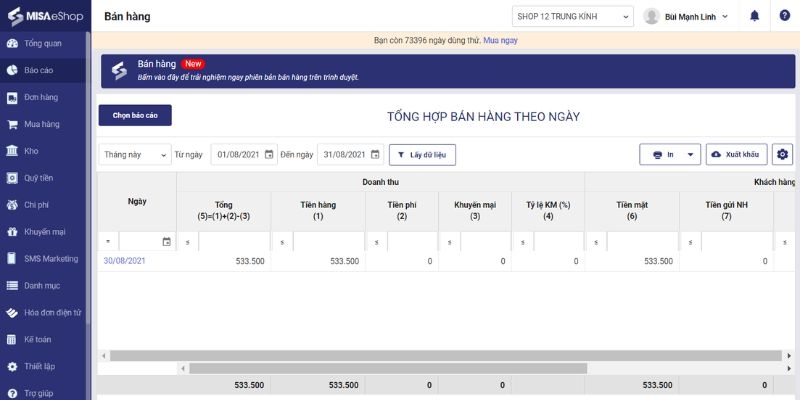Open Hóa đơn điện tử icon
Image resolution: width=800 pixels, height=400 pixels.
tap(12, 313)
